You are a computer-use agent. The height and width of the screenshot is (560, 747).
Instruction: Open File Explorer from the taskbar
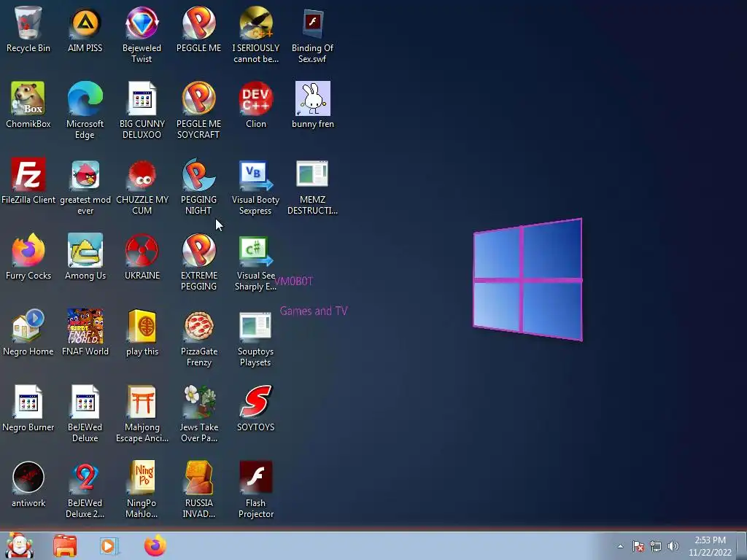(65, 545)
